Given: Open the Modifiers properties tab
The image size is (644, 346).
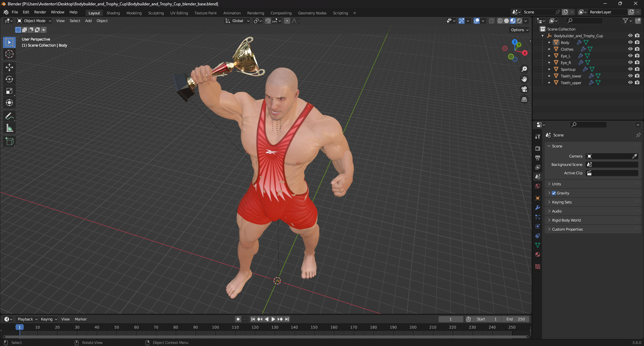Looking at the screenshot, I should pyautogui.click(x=538, y=208).
